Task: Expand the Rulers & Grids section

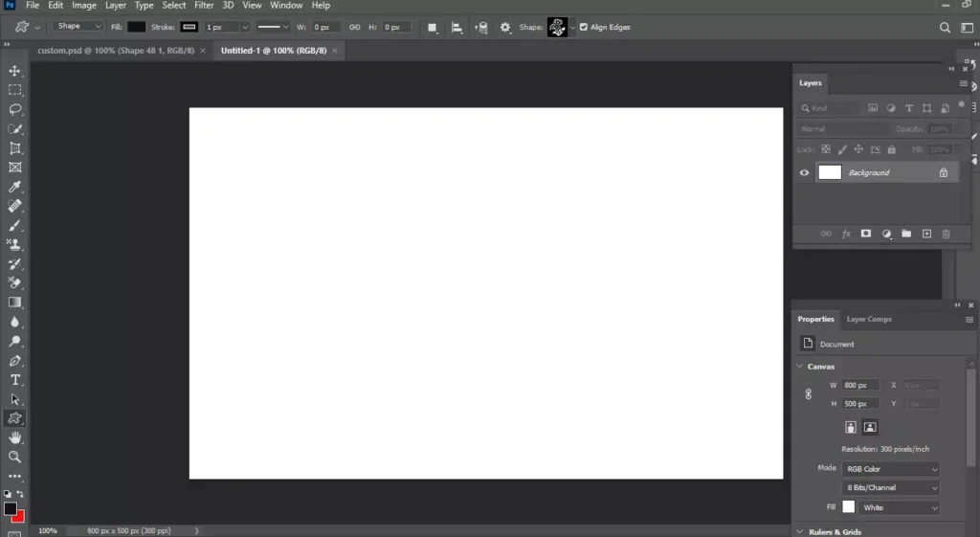Action: [799, 532]
